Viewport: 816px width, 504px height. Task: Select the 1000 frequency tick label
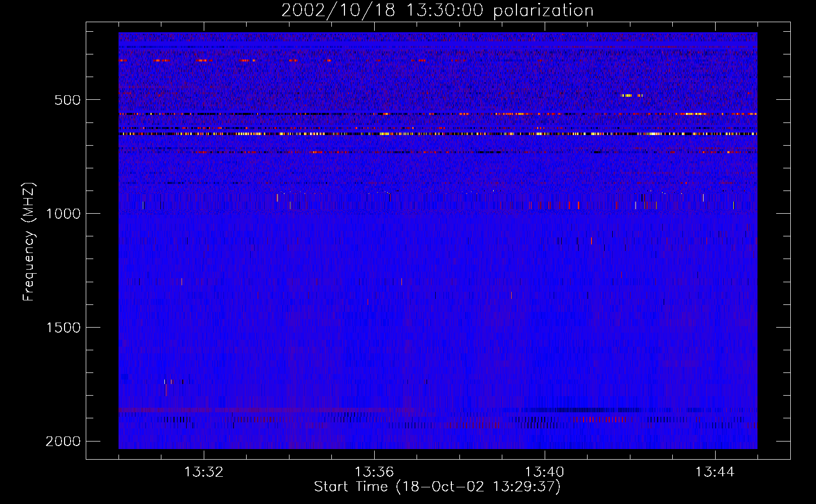[x=63, y=214]
